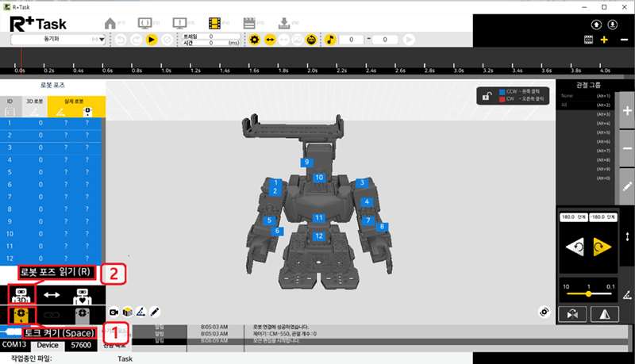Click the clockwise yellow rotation arrow
The height and width of the screenshot is (364, 635).
tap(602, 247)
